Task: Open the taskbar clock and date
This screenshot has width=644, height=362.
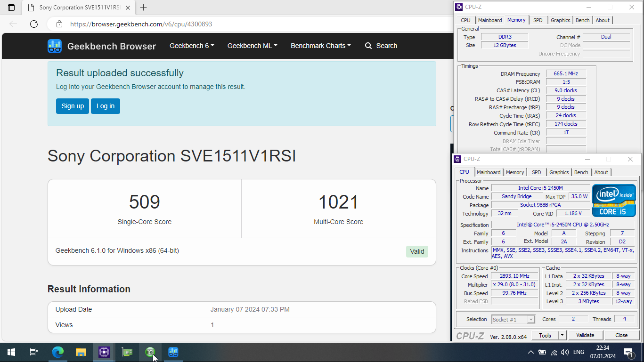Action: [603, 352]
